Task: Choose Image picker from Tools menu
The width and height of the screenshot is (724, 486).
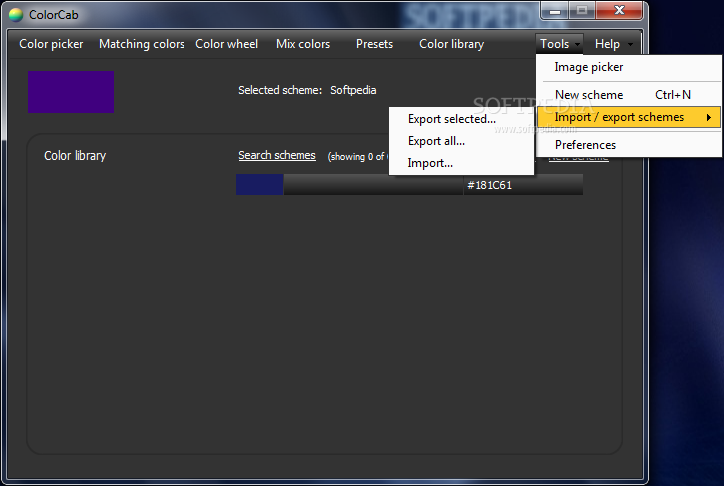Action: click(628, 67)
